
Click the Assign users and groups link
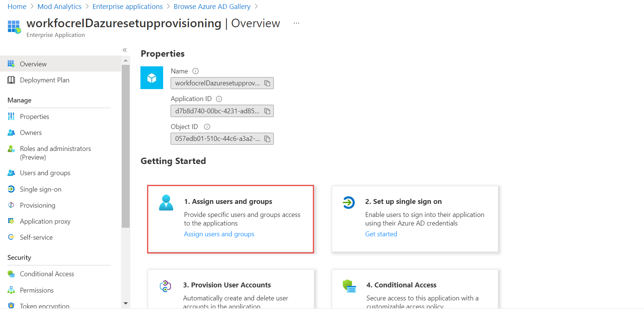point(219,234)
